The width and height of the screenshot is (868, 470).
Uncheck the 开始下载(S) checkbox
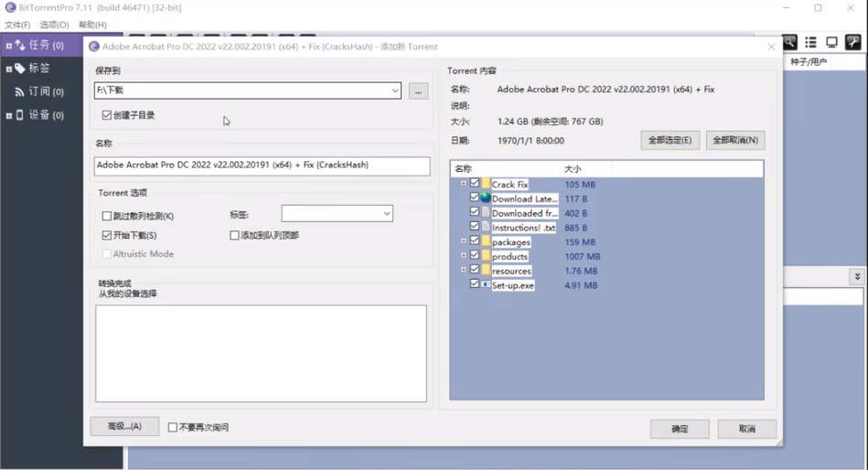107,235
